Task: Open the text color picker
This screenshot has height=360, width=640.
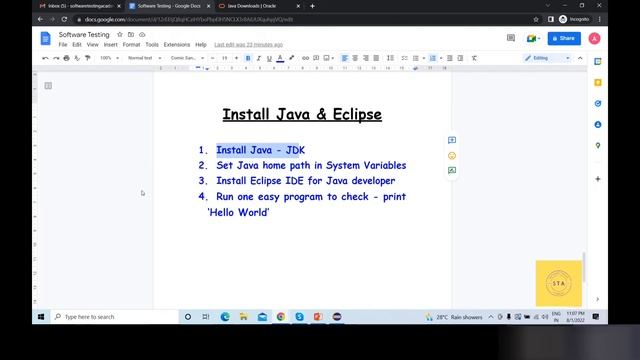Action: (280, 58)
